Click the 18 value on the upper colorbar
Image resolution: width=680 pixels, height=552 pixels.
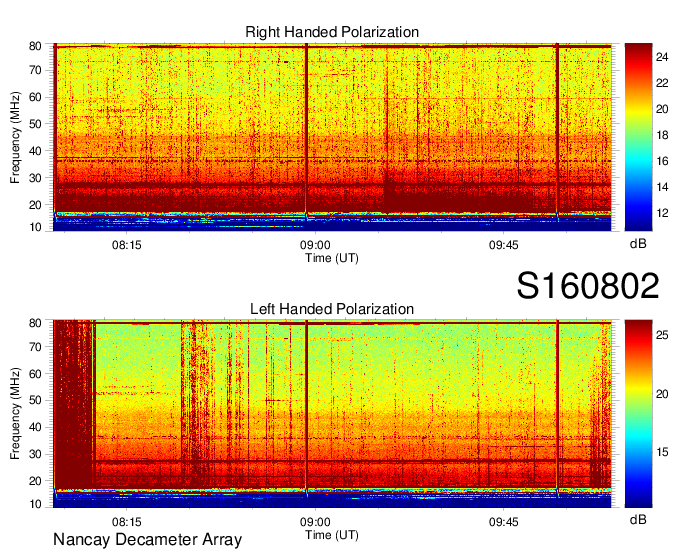(662, 135)
